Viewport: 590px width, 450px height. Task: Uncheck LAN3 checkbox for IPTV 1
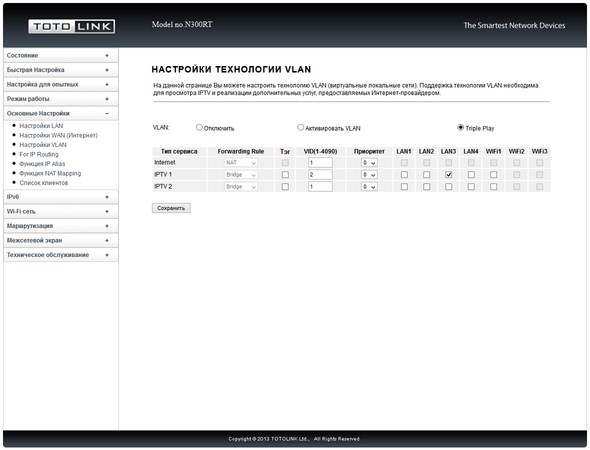[x=449, y=175]
